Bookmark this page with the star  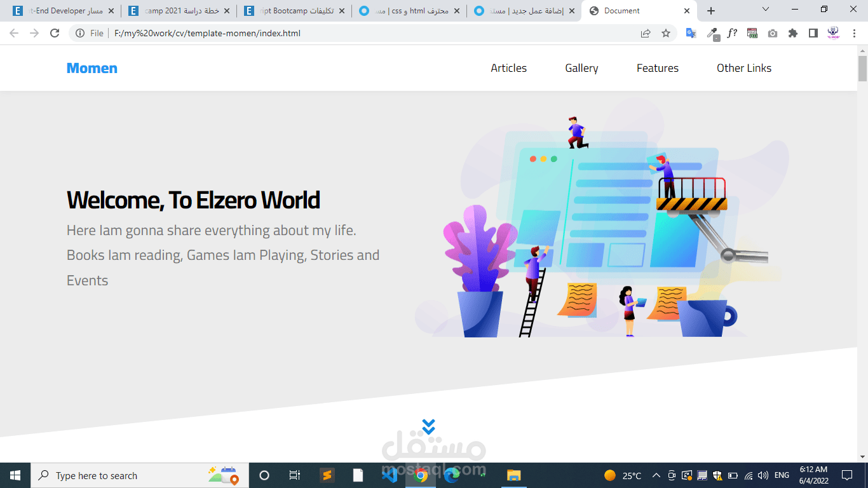tap(666, 33)
